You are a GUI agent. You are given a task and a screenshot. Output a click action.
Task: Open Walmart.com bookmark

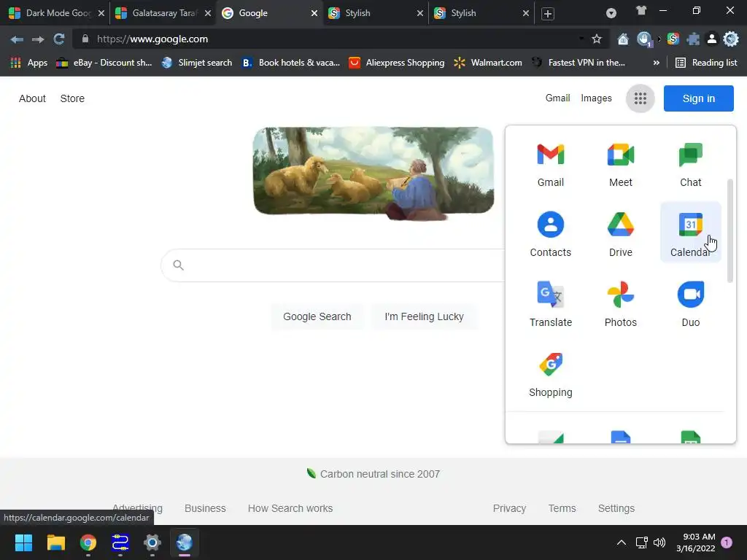coord(488,63)
